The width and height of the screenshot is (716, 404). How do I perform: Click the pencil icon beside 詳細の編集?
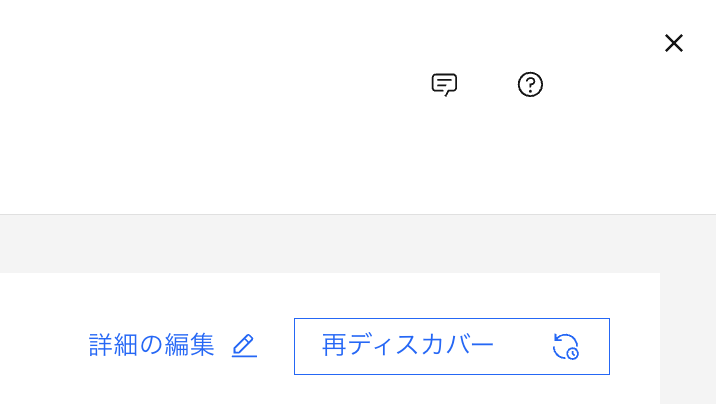244,346
